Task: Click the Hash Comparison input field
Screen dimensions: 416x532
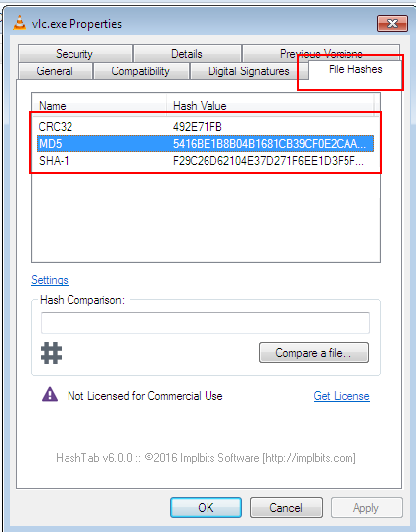Action: 206,323
